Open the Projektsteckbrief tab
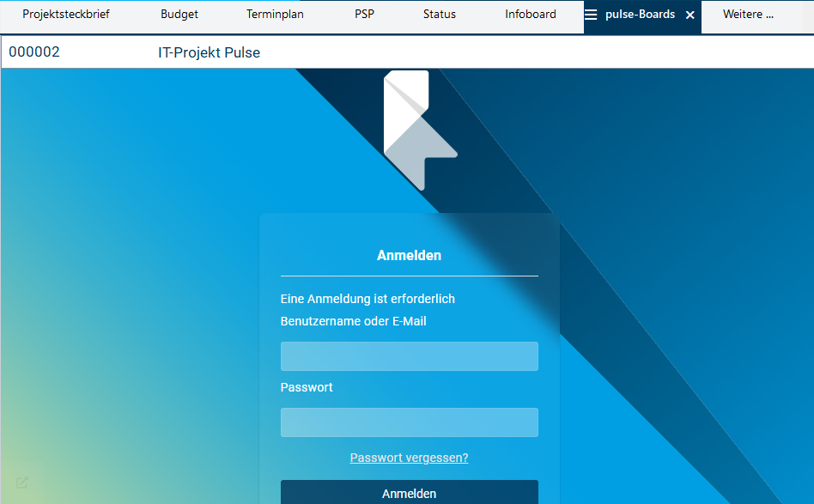814x504 pixels. 66,15
